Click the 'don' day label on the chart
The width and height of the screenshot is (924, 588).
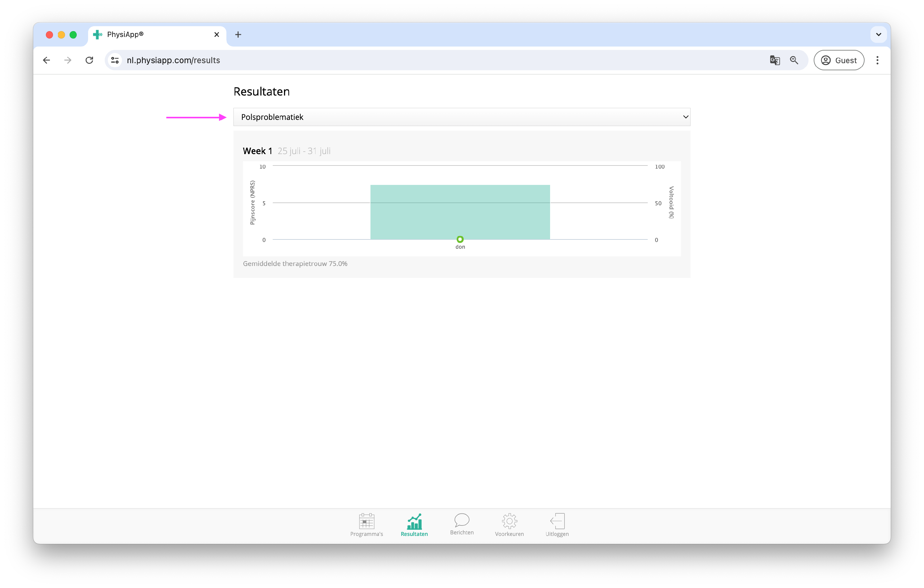point(460,247)
